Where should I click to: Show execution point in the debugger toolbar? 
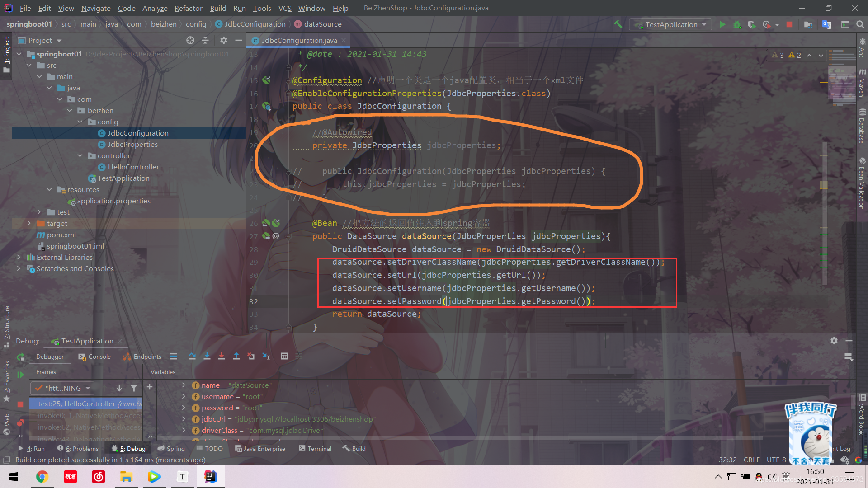coord(174,357)
